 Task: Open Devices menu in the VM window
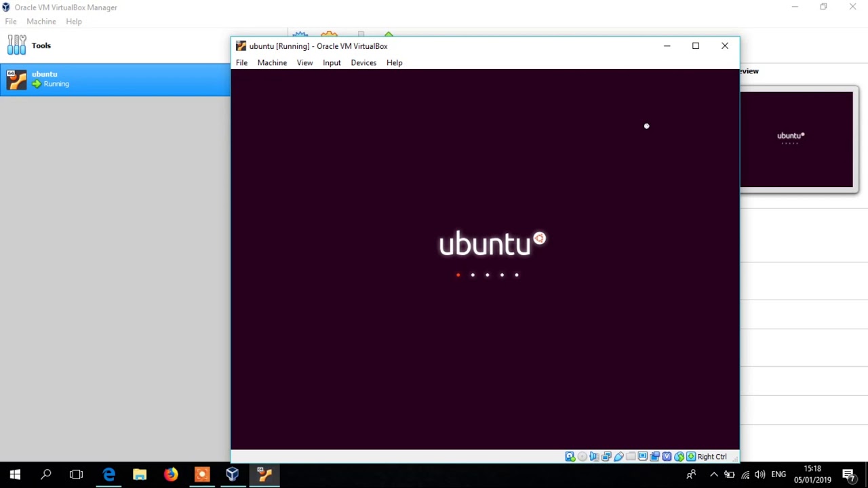[x=363, y=62]
